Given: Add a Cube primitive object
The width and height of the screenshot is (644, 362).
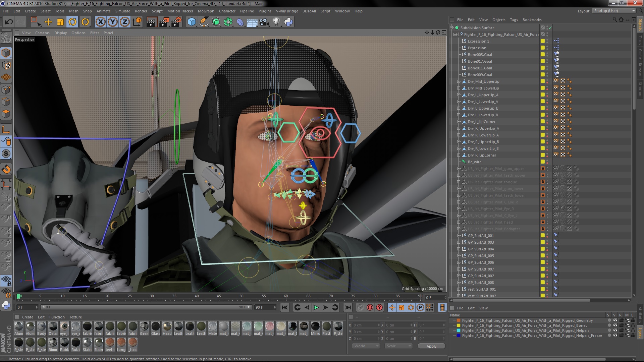Looking at the screenshot, I should pyautogui.click(x=192, y=22).
